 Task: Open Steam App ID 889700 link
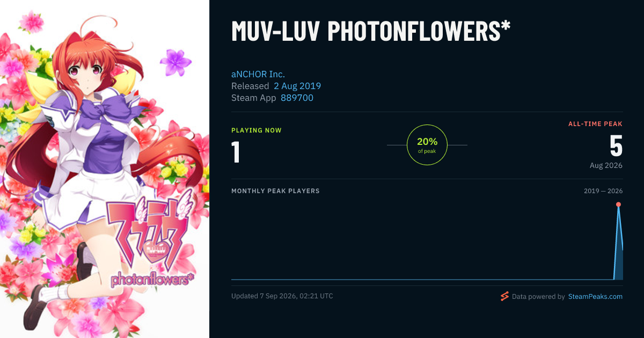[297, 98]
